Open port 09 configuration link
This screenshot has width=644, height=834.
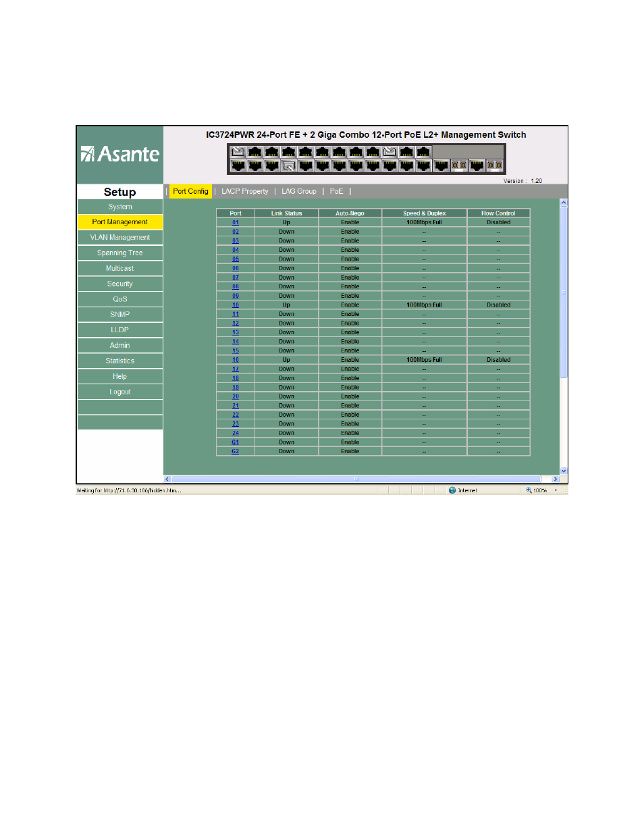(236, 296)
